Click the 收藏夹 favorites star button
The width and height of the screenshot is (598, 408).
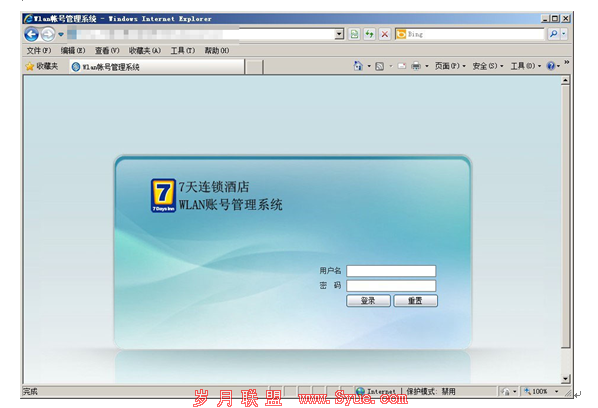pos(42,66)
